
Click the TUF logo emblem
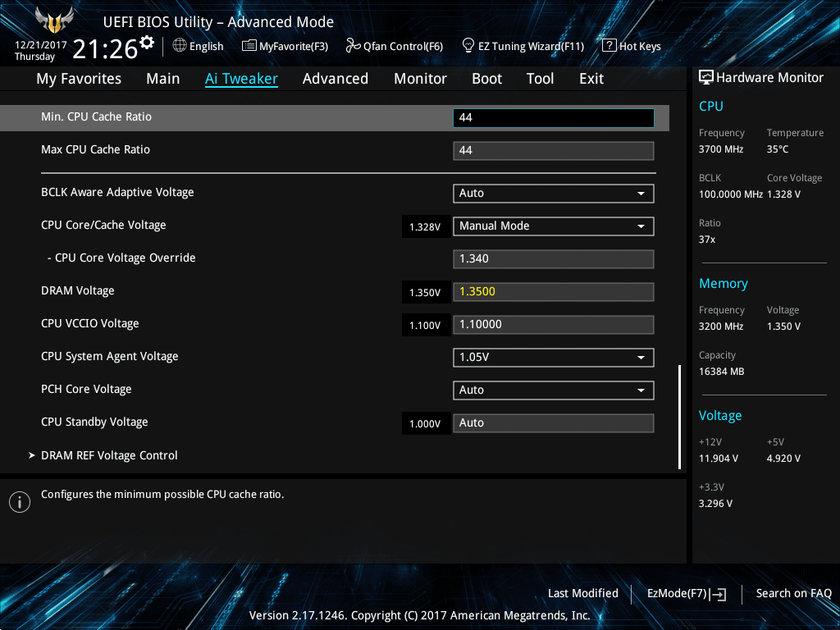[53, 21]
